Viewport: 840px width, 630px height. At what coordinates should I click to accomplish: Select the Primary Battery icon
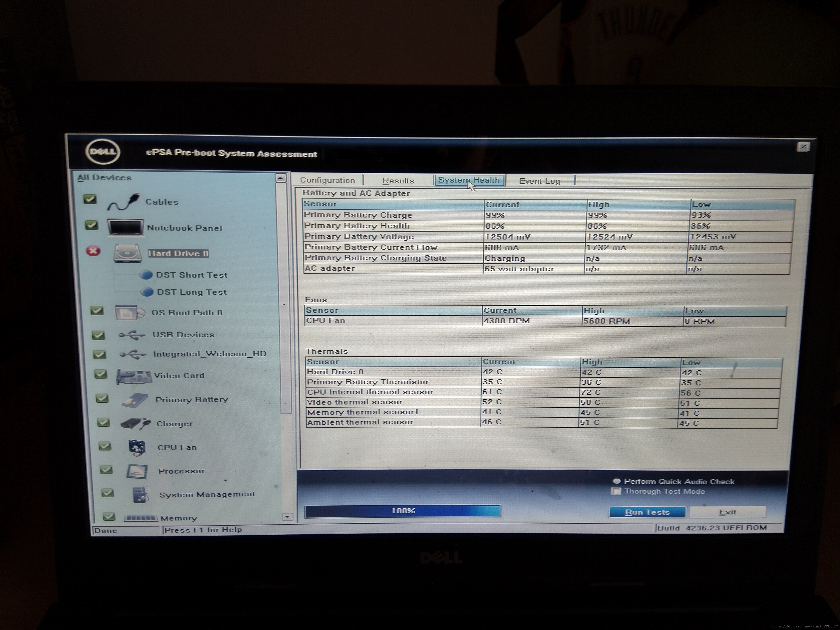click(135, 400)
